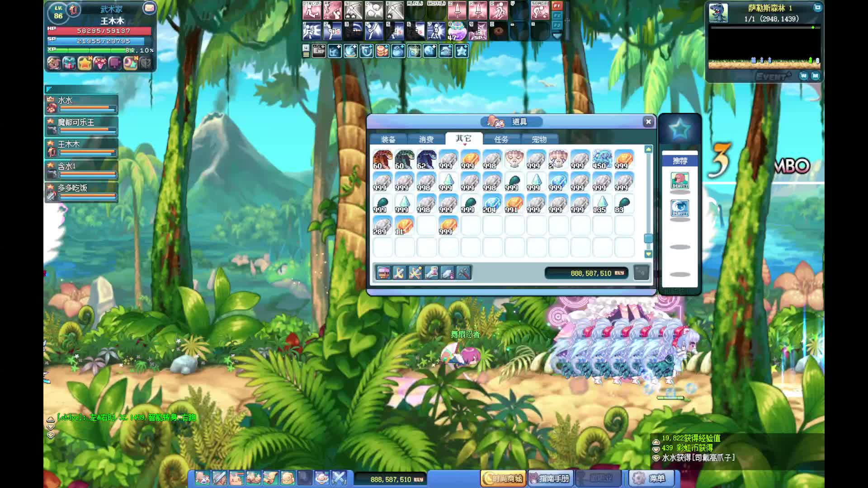The width and height of the screenshot is (868, 488).
Task: Open the 任务 quest tab
Action: [501, 139]
